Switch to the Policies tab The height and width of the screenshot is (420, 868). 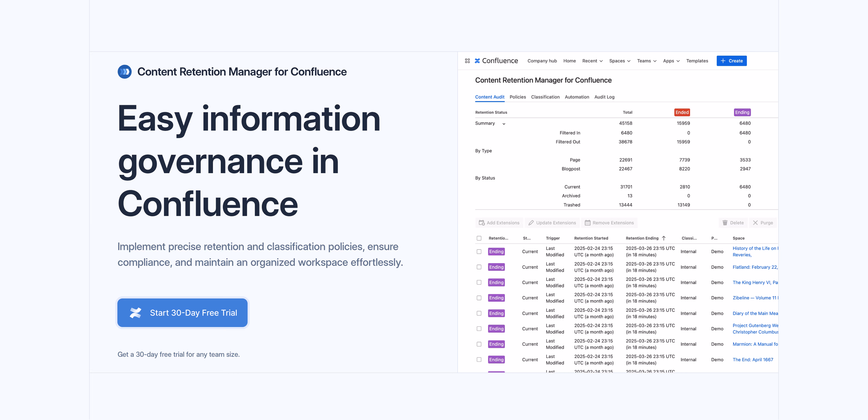click(x=518, y=97)
